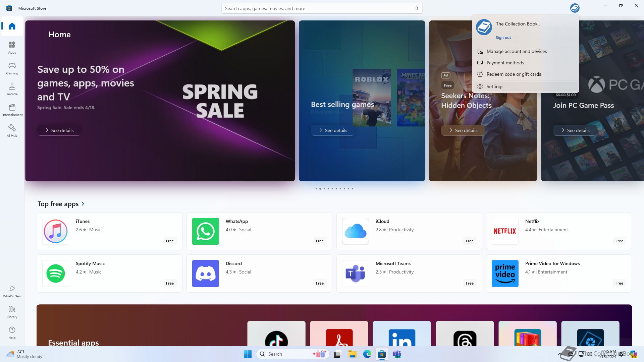Screen dimensions: 644x362
Task: Open Teams from the taskbar
Action: [397, 354]
